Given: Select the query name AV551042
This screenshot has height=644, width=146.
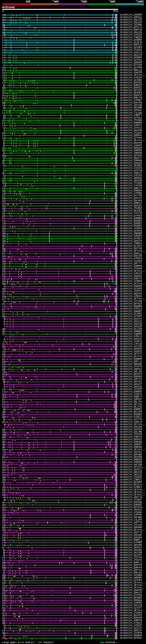Looking at the screenshot, I should click(8, 8).
